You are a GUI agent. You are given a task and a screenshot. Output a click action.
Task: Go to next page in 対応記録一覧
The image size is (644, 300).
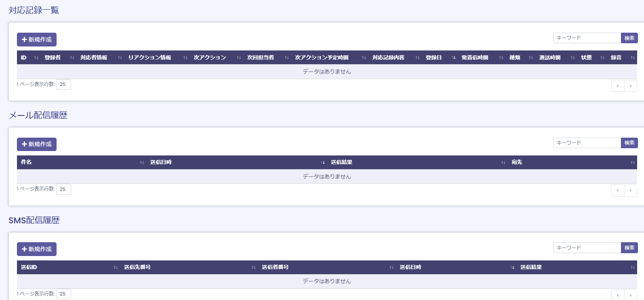coord(630,86)
